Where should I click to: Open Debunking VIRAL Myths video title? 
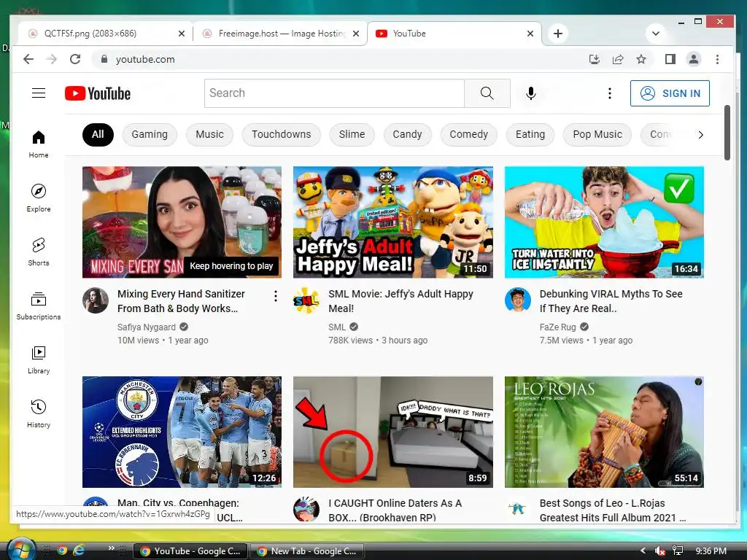pyautogui.click(x=611, y=301)
